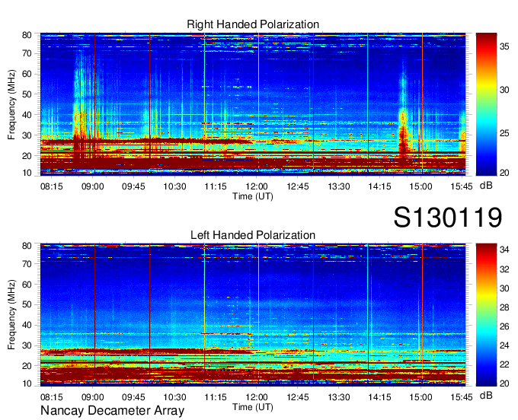
Task: Click the 10:30 tick under top plot
Action: [174, 186]
